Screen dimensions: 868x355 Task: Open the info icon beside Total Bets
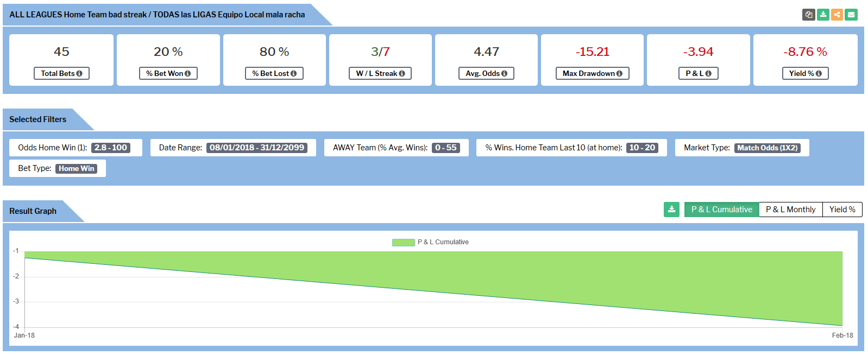click(x=79, y=74)
